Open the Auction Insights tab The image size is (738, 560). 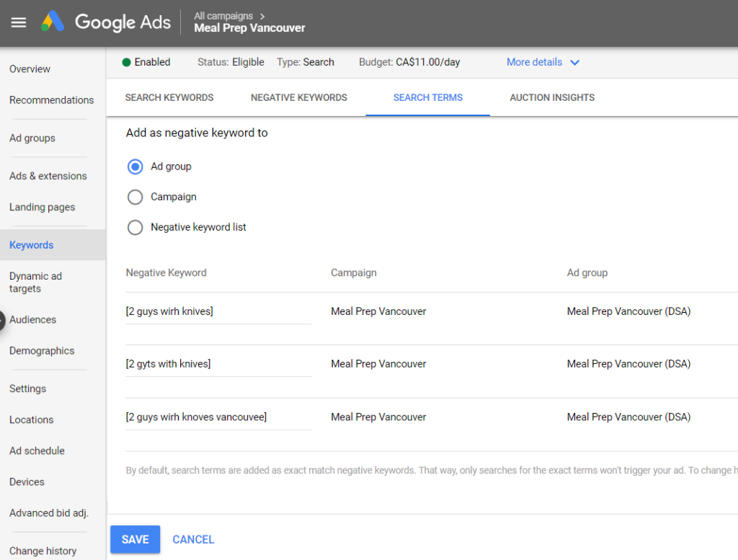click(x=552, y=97)
